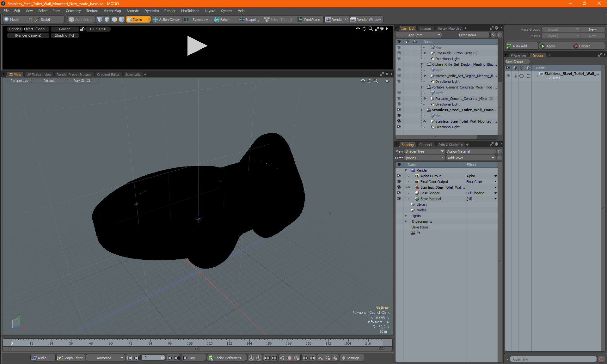The height and width of the screenshot is (364, 607).
Task: Open preview panel settings gear
Action: tap(382, 29)
